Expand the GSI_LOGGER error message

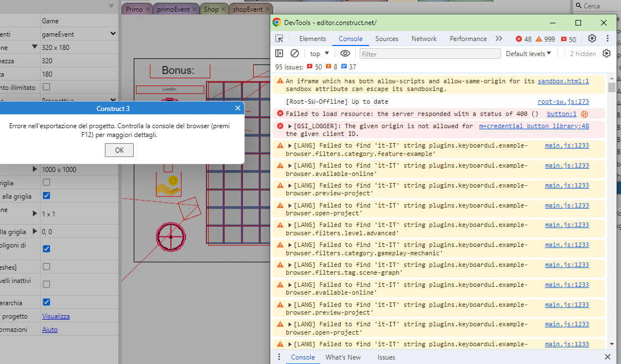290,126
